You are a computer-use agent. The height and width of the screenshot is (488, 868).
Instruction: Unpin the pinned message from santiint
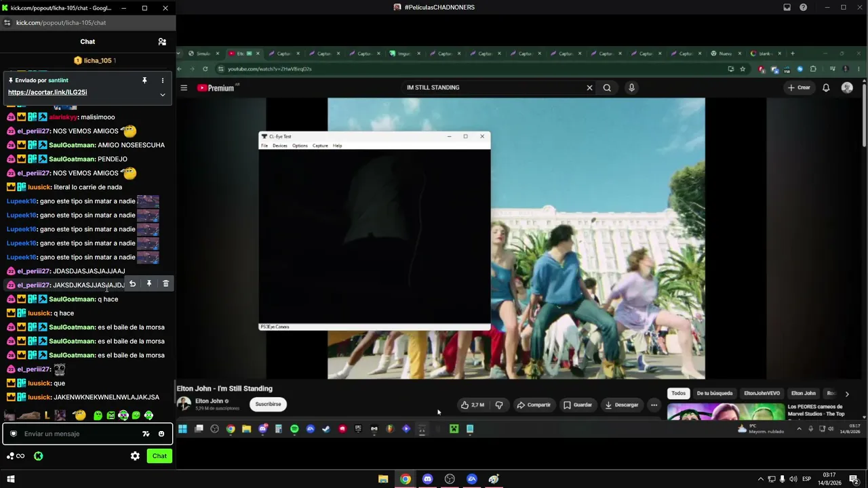144,81
